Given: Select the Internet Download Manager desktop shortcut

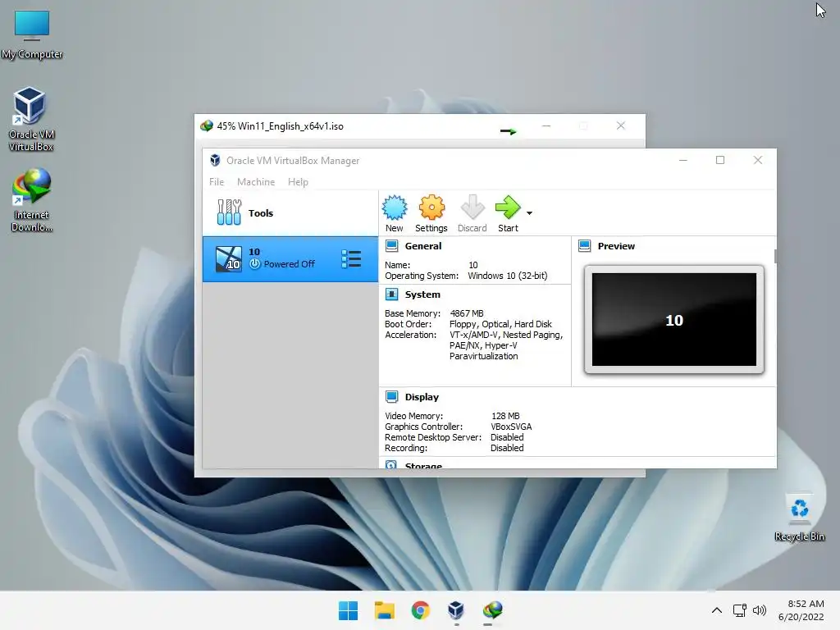Looking at the screenshot, I should (32, 200).
